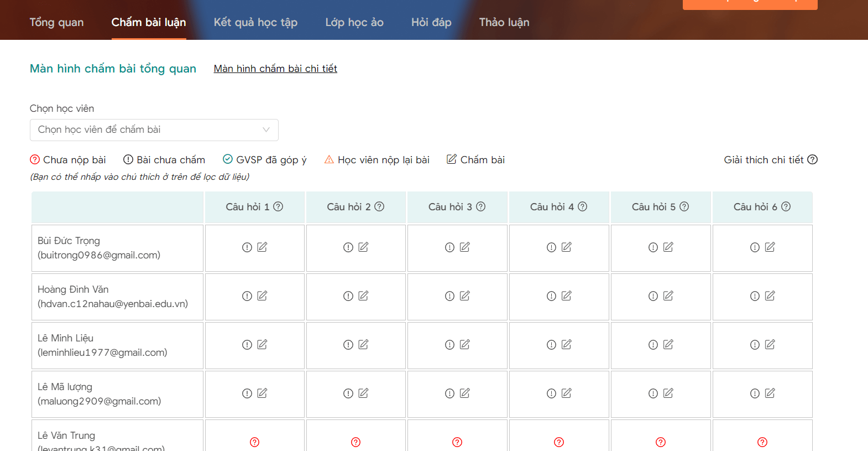Open the Chọn học viên dropdown

coord(154,130)
